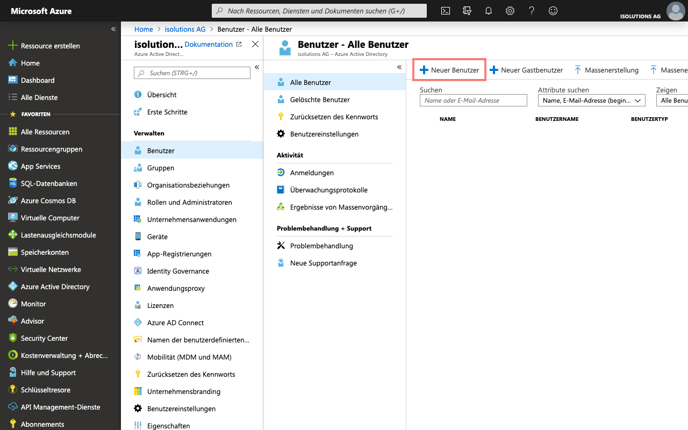This screenshot has width=688, height=430.
Task: Open Hilfe und Support item
Action: [x=48, y=372]
